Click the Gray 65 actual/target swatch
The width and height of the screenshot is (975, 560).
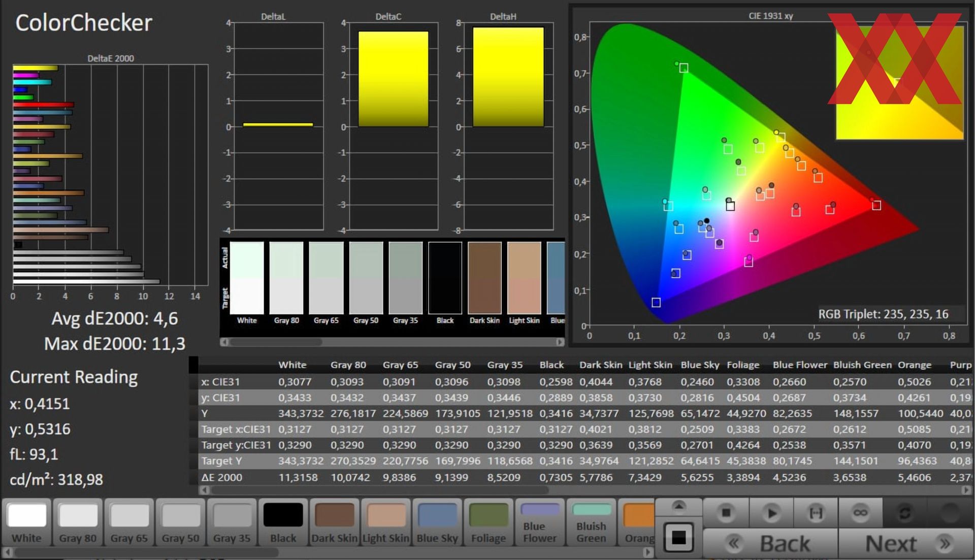click(x=326, y=278)
